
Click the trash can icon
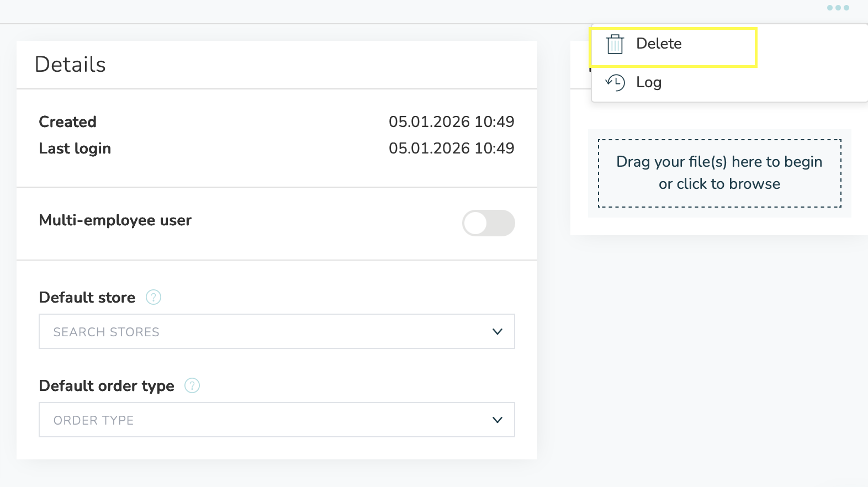click(x=615, y=44)
